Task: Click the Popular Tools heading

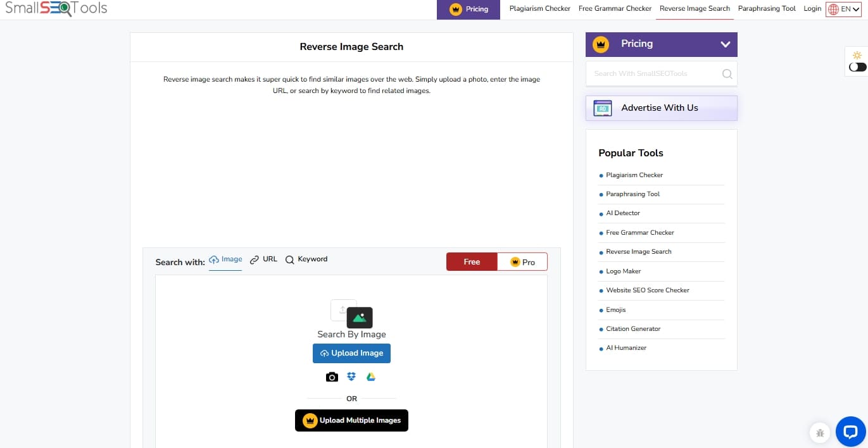Action: click(631, 153)
